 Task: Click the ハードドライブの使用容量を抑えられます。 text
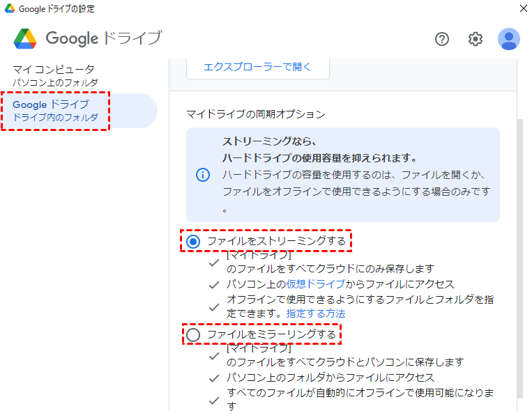pos(319,158)
